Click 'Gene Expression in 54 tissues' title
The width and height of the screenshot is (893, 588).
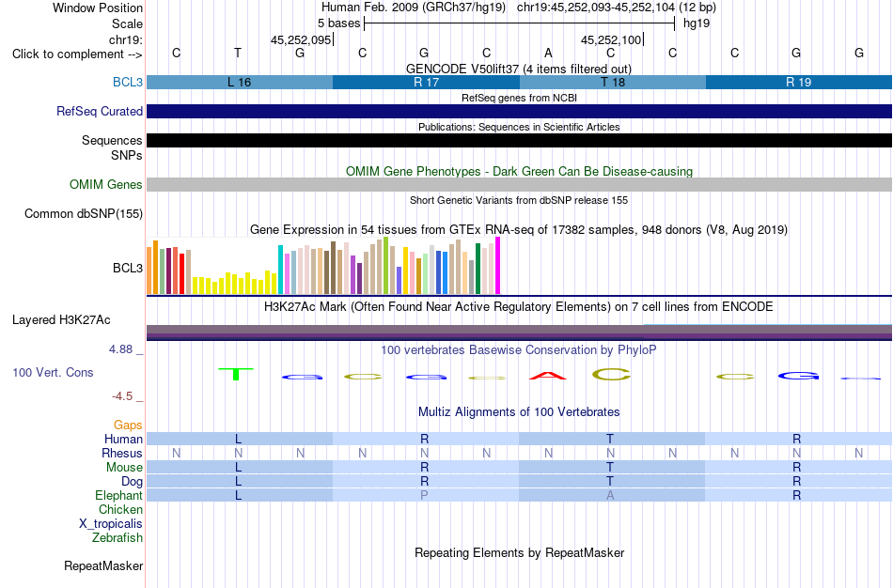(519, 230)
